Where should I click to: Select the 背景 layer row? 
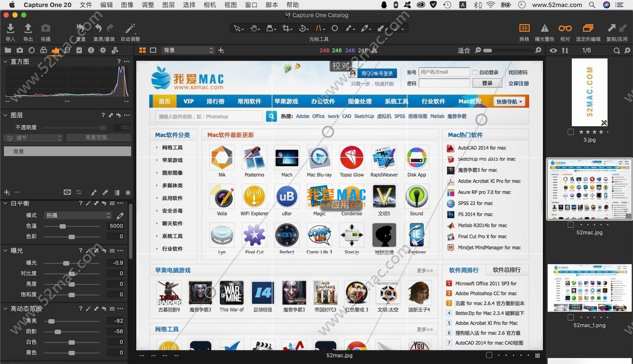[x=67, y=151]
